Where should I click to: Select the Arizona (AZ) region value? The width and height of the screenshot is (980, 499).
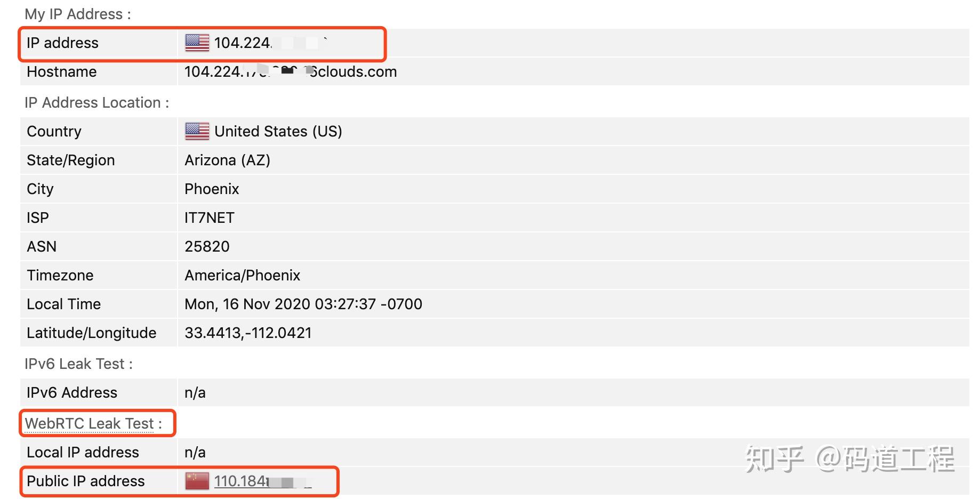[227, 160]
